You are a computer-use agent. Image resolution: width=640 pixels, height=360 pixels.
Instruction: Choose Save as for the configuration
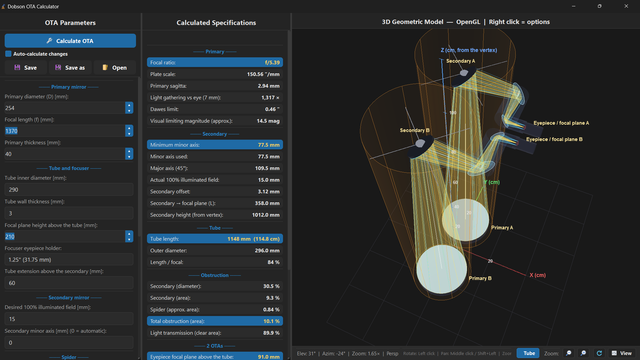[70, 68]
